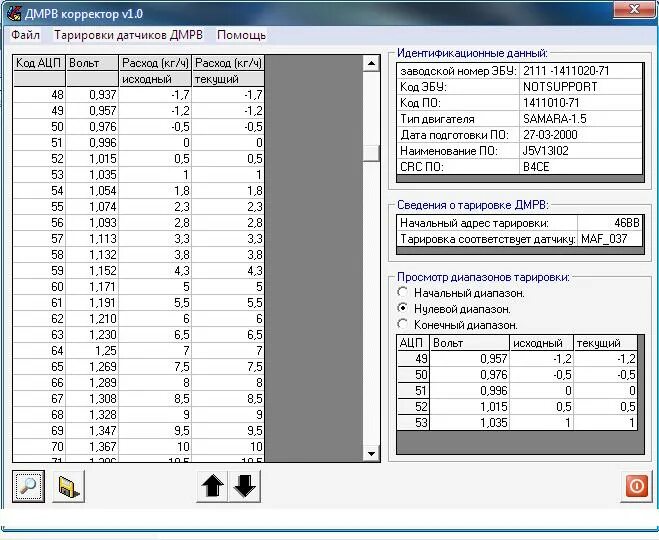Click range table voltage 1,015

(470, 406)
